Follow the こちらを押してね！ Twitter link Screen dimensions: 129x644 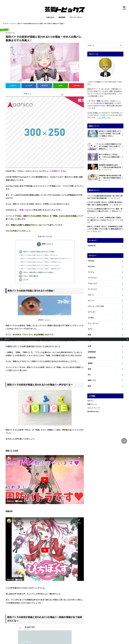(104, 118)
